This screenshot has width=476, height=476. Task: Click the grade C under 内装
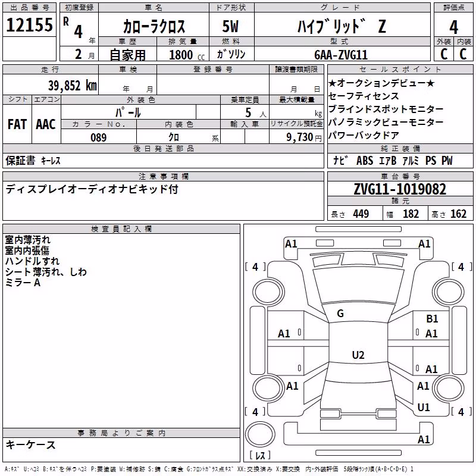pos(464,54)
